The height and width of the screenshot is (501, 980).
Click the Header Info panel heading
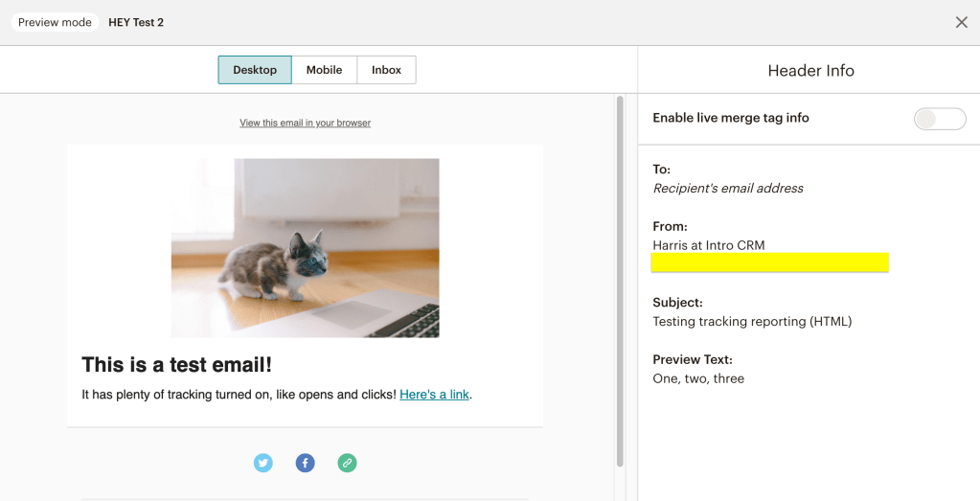[810, 71]
